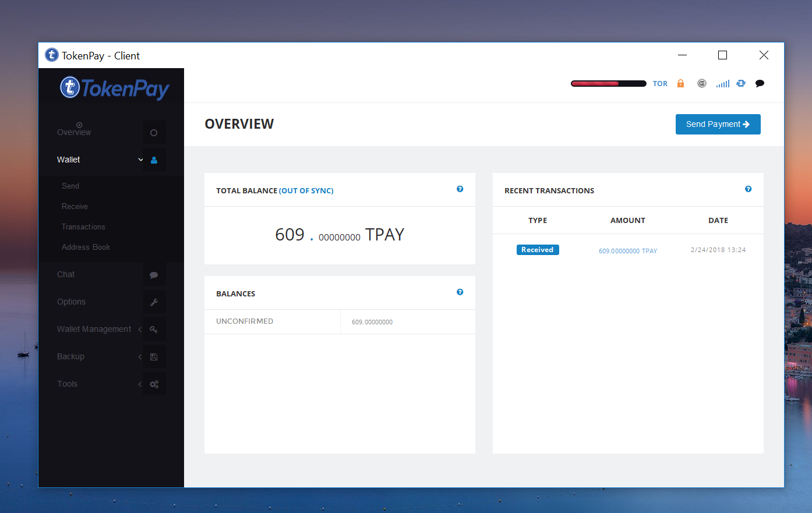This screenshot has height=513, width=812.
Task: Click the UNCONFIRMED balance label
Action: click(245, 321)
